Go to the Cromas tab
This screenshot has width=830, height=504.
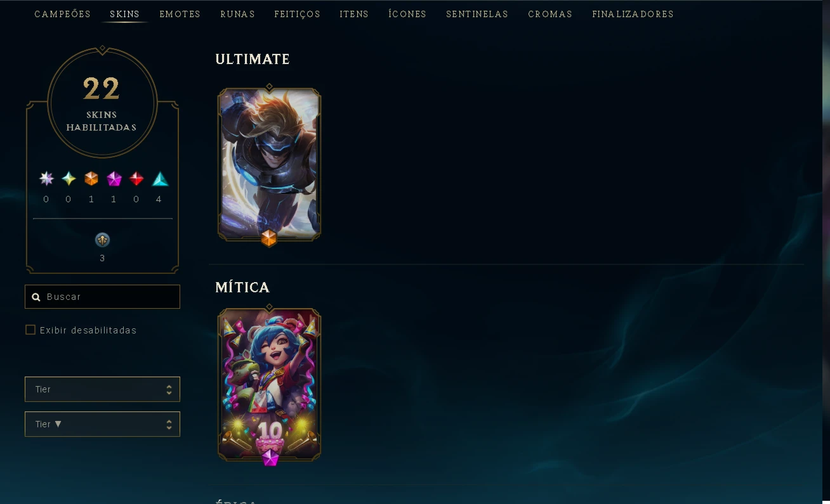pos(550,14)
